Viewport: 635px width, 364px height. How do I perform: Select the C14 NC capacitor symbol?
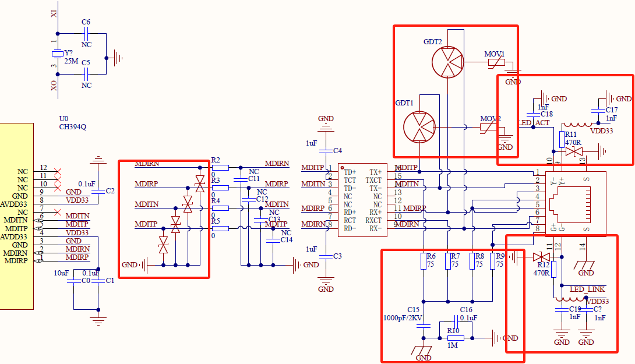coord(273,240)
